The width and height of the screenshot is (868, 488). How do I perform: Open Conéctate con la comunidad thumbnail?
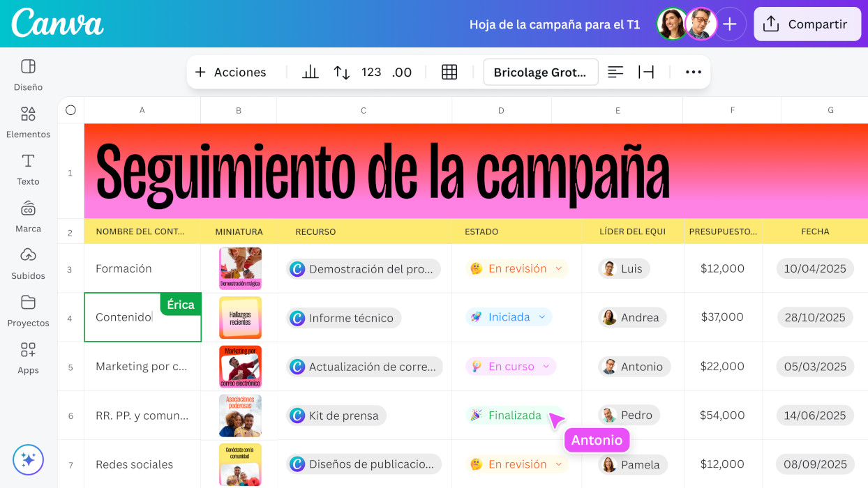240,464
